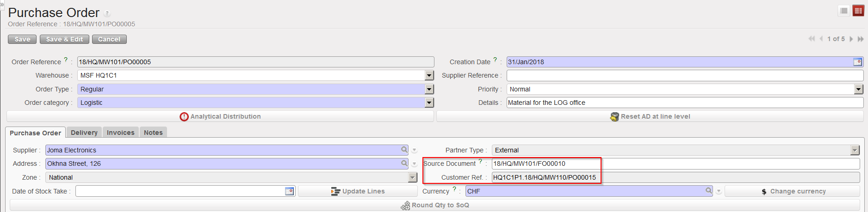Click Currency search magnifier icon

click(709, 191)
